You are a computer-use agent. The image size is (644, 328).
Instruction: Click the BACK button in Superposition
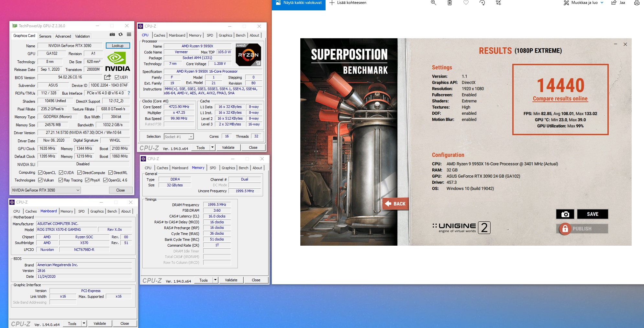coord(395,204)
